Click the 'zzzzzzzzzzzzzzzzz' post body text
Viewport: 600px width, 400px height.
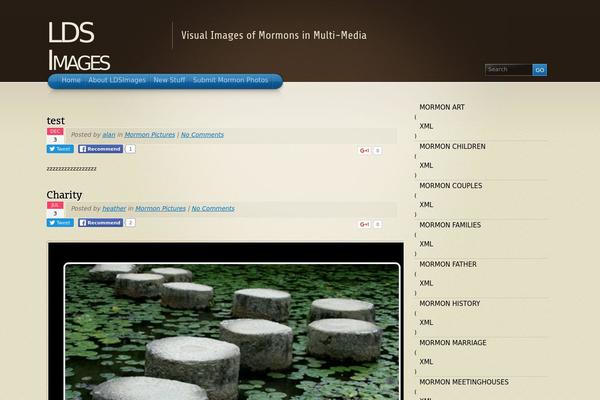72,169
